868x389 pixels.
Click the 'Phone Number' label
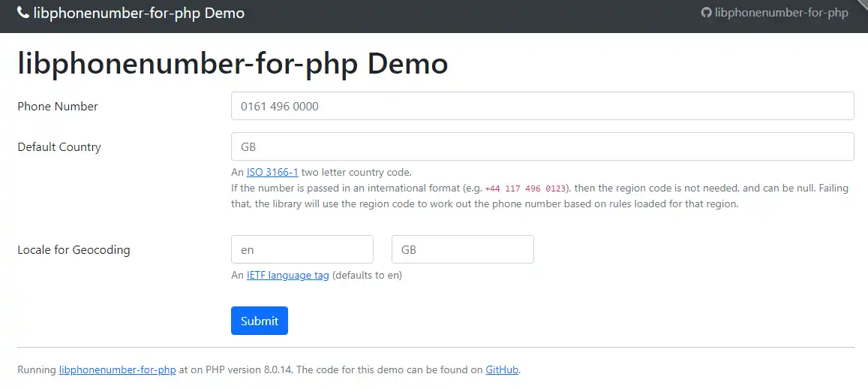coord(58,107)
